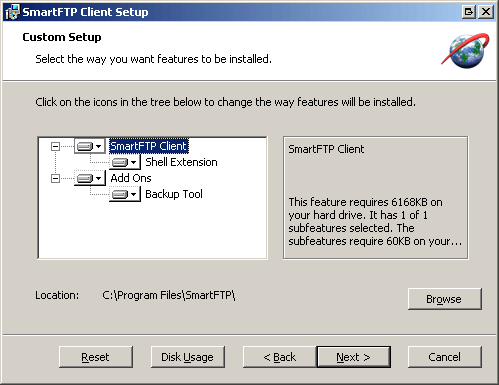
Task: Close the setup window
Action: (486, 12)
